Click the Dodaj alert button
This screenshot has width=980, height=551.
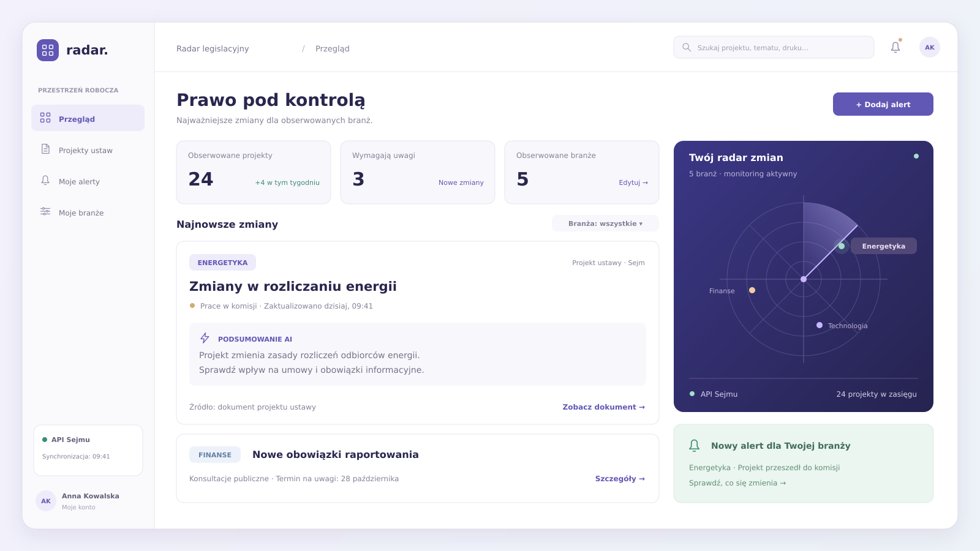pos(883,104)
